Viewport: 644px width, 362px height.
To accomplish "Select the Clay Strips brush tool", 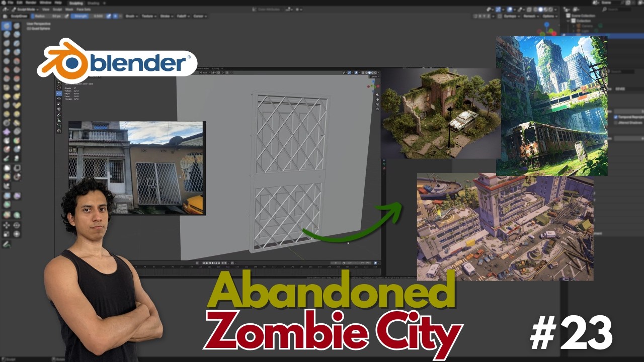I will (17, 34).
